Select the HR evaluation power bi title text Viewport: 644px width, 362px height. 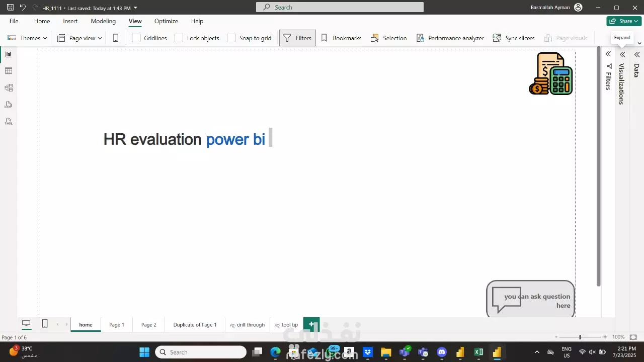(x=184, y=139)
